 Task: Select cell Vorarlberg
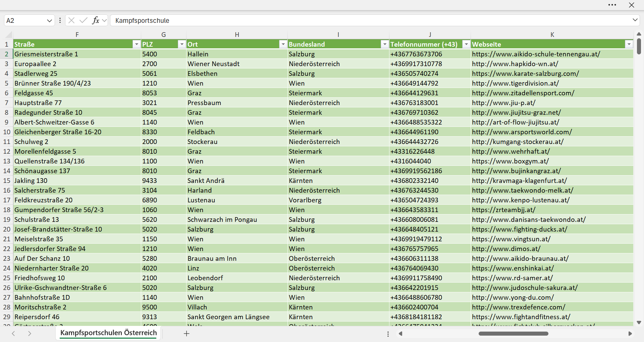(338, 200)
